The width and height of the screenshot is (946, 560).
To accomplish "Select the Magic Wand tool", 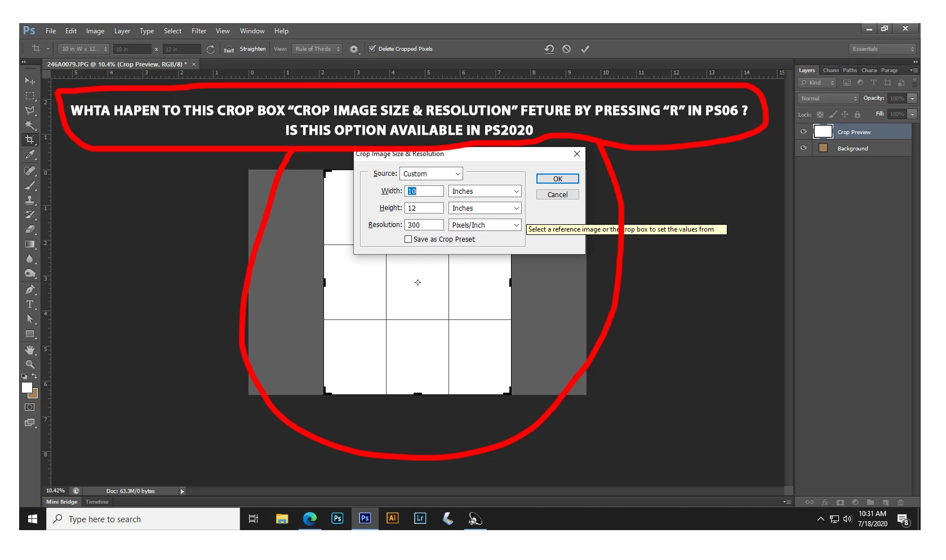I will click(30, 125).
